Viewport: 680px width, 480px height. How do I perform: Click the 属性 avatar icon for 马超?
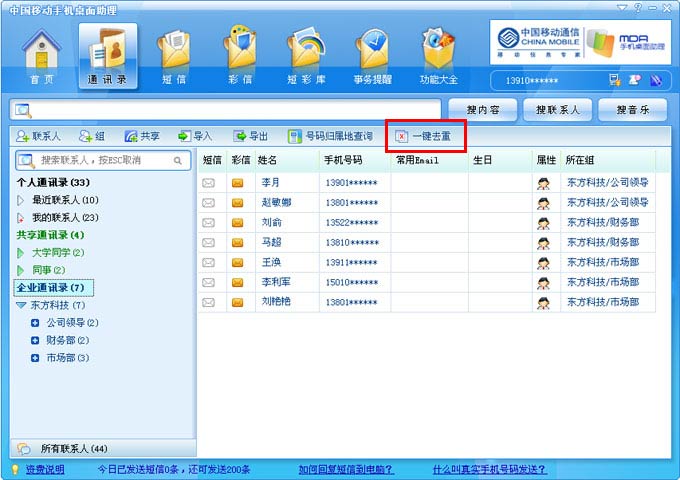click(x=543, y=242)
